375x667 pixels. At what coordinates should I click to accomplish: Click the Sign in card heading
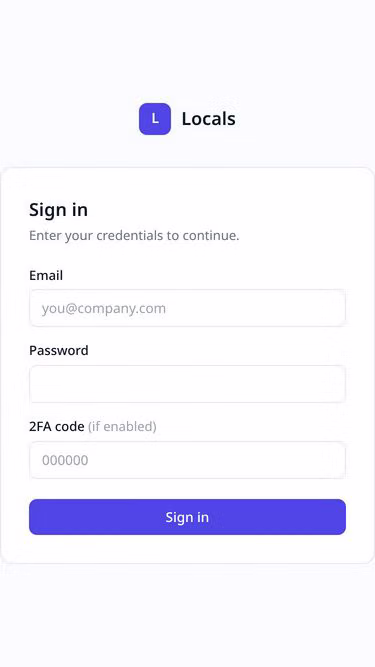pos(58,210)
